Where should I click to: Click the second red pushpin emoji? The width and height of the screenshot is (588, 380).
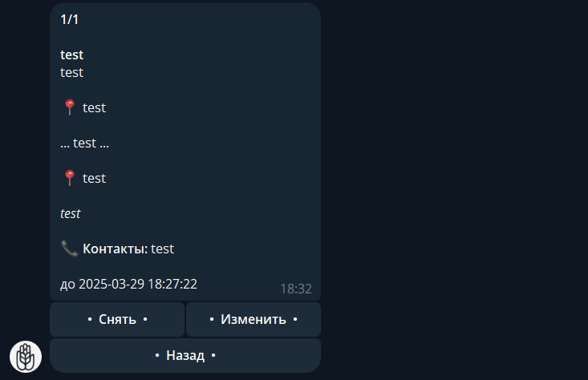coord(69,178)
